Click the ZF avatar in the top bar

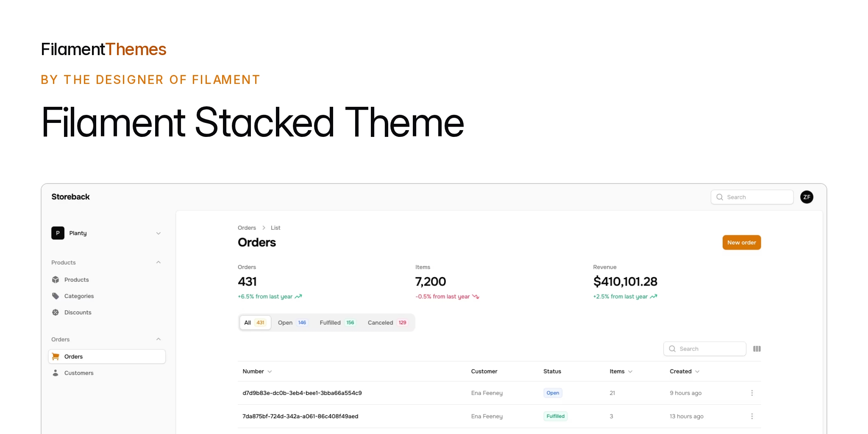[807, 197]
